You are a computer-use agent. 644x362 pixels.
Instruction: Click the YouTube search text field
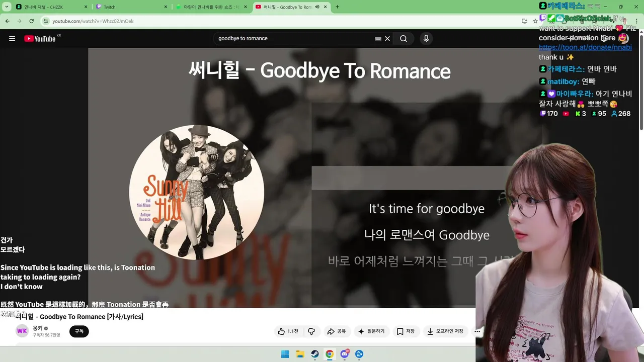(294, 39)
